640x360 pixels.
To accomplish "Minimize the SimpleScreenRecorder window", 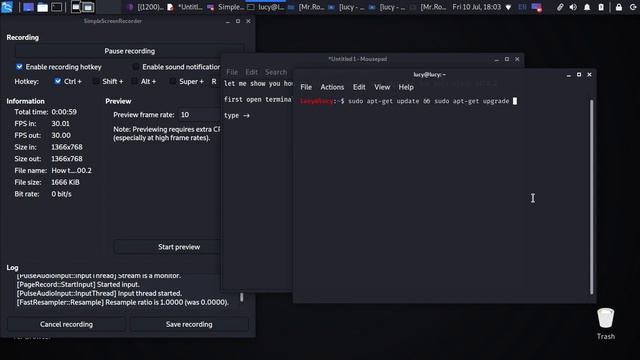I will 228,21.
